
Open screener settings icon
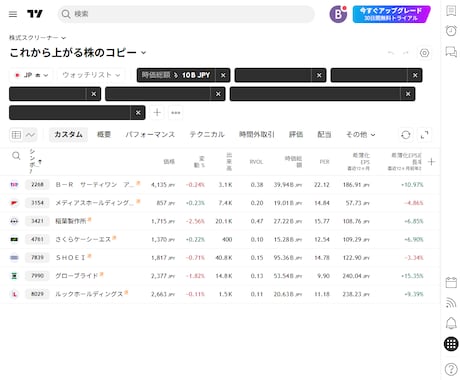(424, 53)
